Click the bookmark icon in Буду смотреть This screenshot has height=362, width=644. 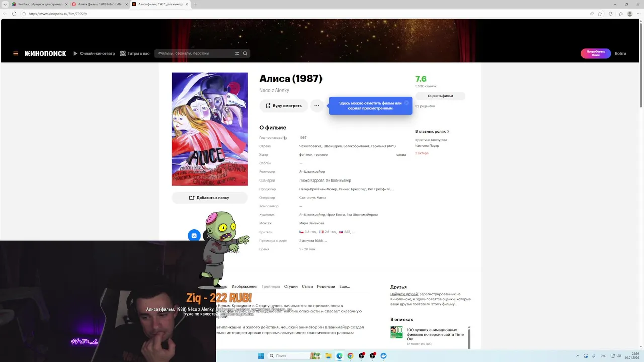click(x=268, y=106)
